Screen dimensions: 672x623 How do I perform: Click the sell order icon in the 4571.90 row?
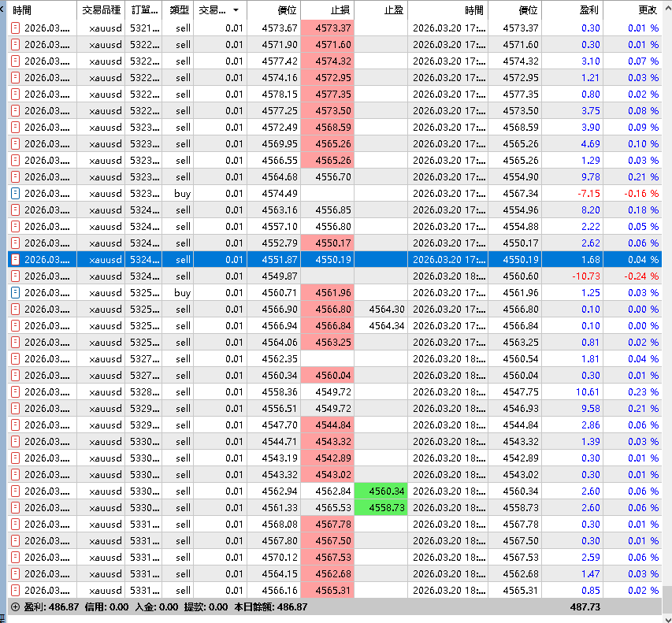point(15,45)
